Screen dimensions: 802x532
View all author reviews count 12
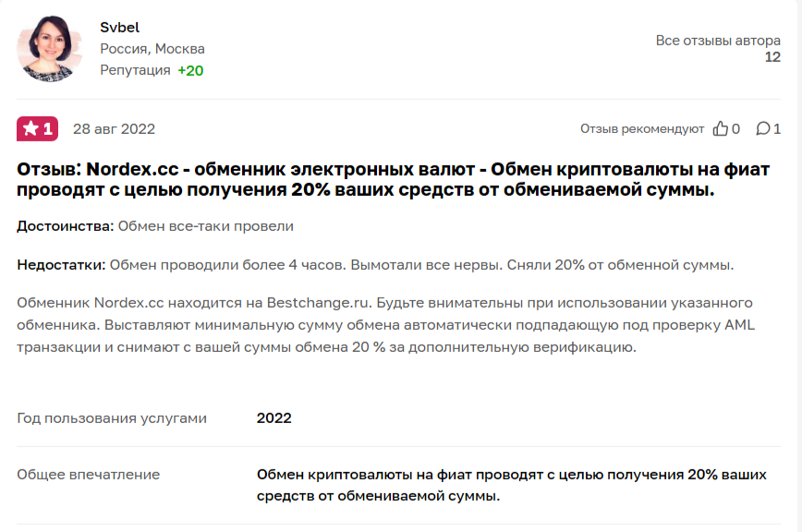tap(772, 56)
